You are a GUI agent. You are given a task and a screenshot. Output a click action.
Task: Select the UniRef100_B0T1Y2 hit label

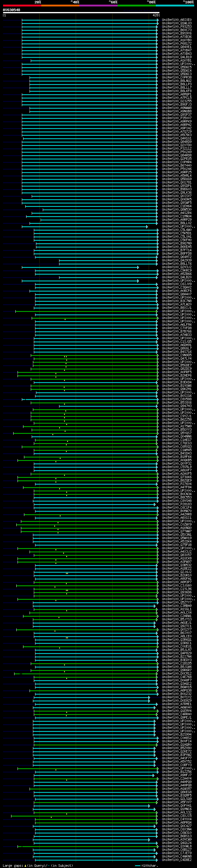(176, 697)
